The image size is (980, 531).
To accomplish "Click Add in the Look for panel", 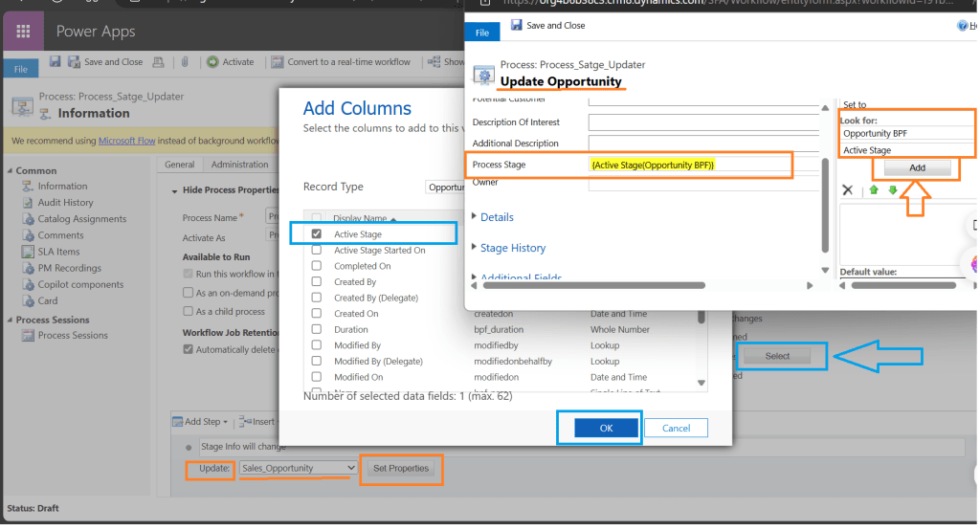I will point(917,167).
